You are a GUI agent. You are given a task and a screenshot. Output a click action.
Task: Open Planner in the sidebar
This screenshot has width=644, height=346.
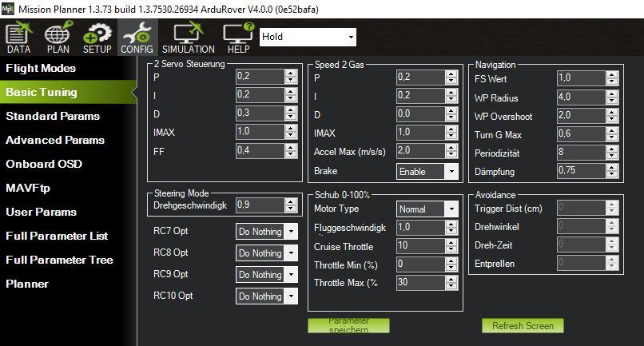point(68,284)
